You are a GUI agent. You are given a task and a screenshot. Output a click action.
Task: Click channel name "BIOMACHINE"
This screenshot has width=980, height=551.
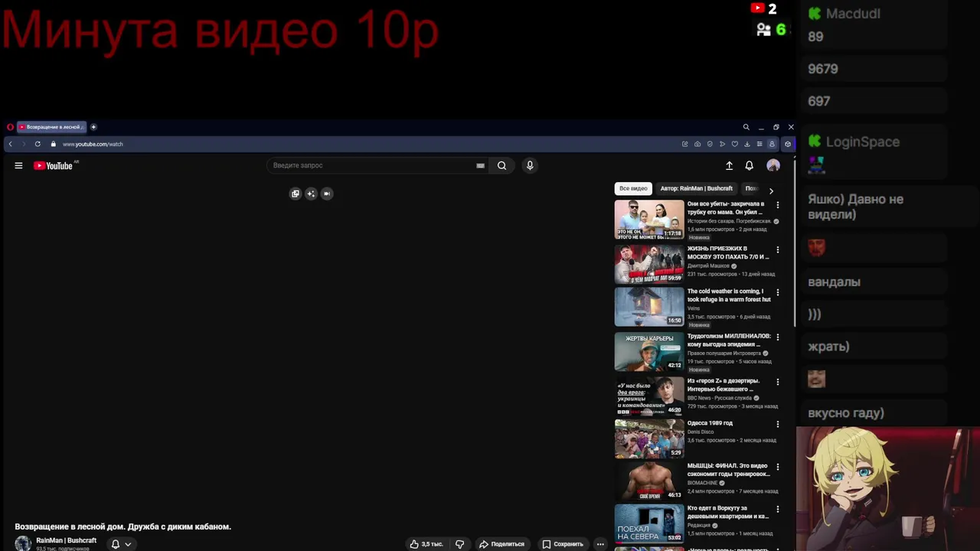tap(703, 483)
